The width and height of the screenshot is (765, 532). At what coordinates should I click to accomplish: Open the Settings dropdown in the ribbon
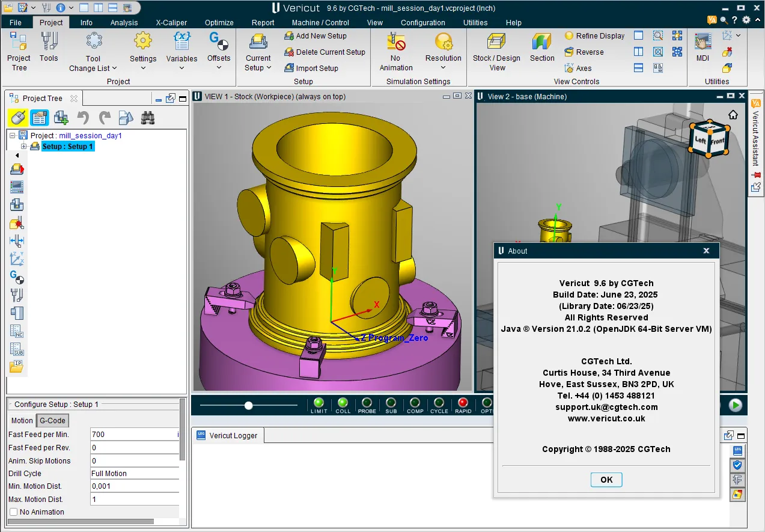point(143,52)
